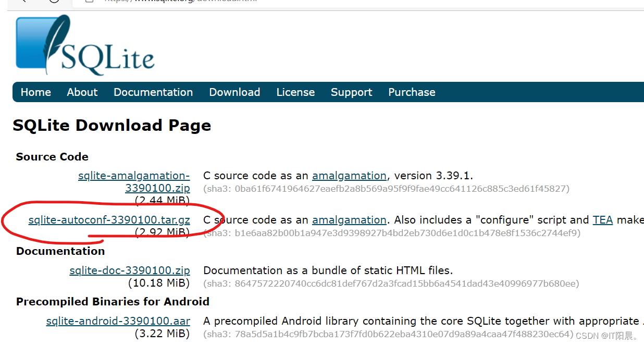Viewport: 644px width, 345px height.
Task: Navigate to the Support page
Action: [x=351, y=92]
